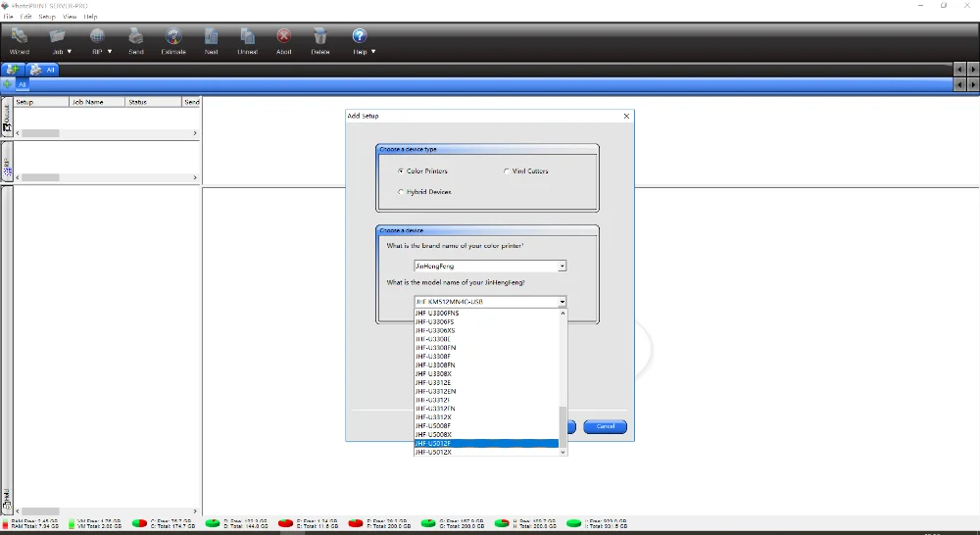Open the Setup menu
Viewport: 980px width, 535px height.
click(x=47, y=17)
